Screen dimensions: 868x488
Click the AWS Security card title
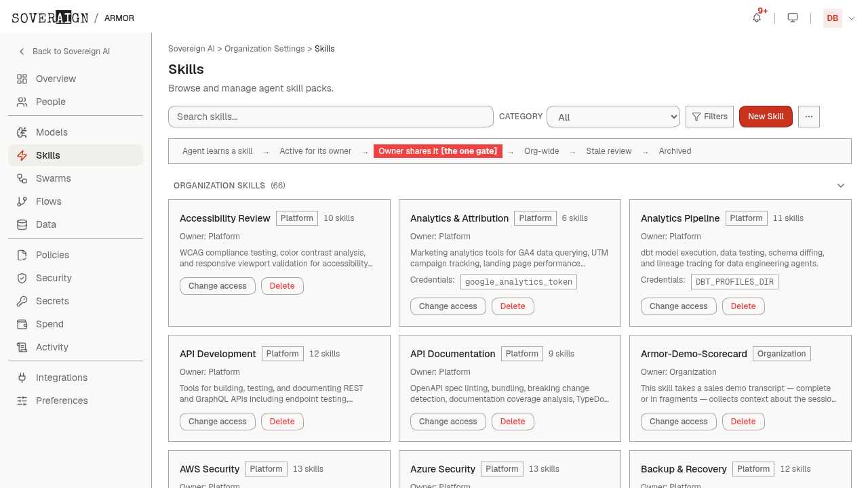coord(210,469)
